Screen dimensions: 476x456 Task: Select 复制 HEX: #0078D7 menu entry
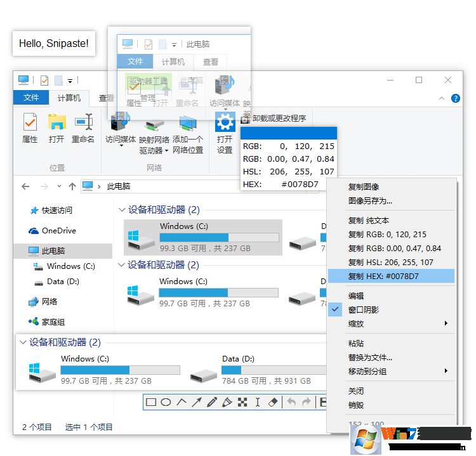(x=391, y=276)
